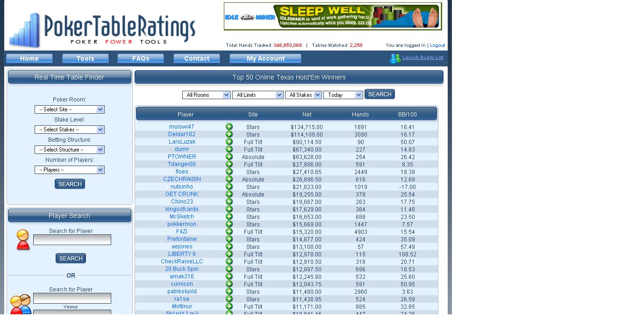Click SEARCH in Real Time Table Finder
The image size is (644, 334).
[x=70, y=184]
